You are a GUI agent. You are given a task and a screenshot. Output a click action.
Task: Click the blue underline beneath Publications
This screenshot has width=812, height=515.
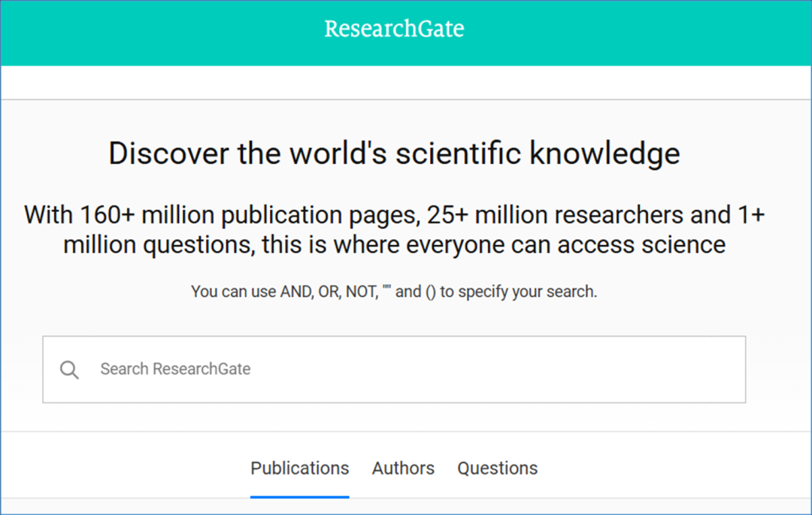pos(299,496)
